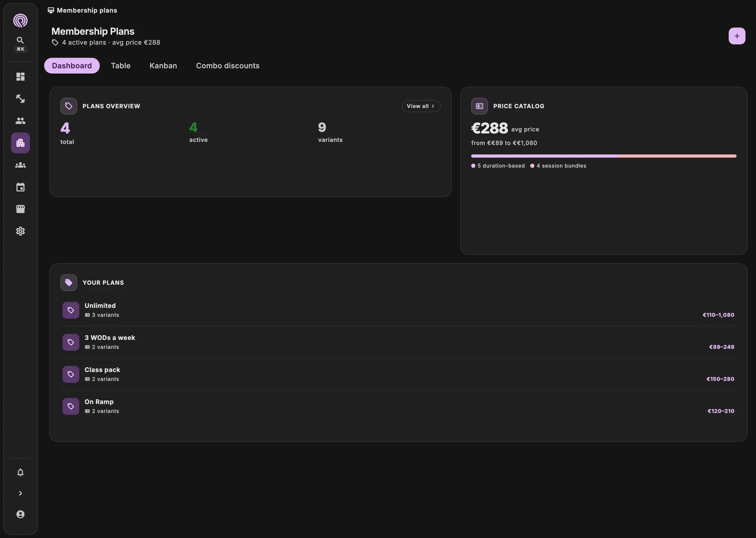Open the Class pack plan
Viewport: 756px width, 538px height.
398,374
